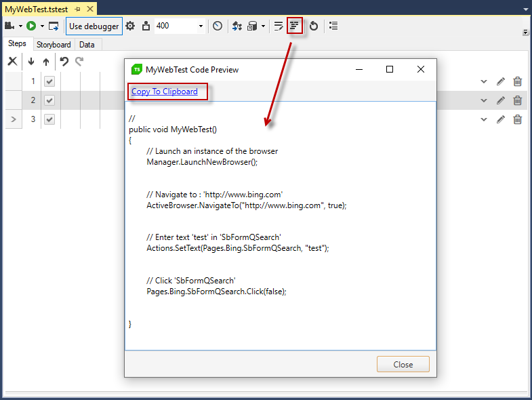
Task: Expand step 1 details chevron
Action: (484, 81)
